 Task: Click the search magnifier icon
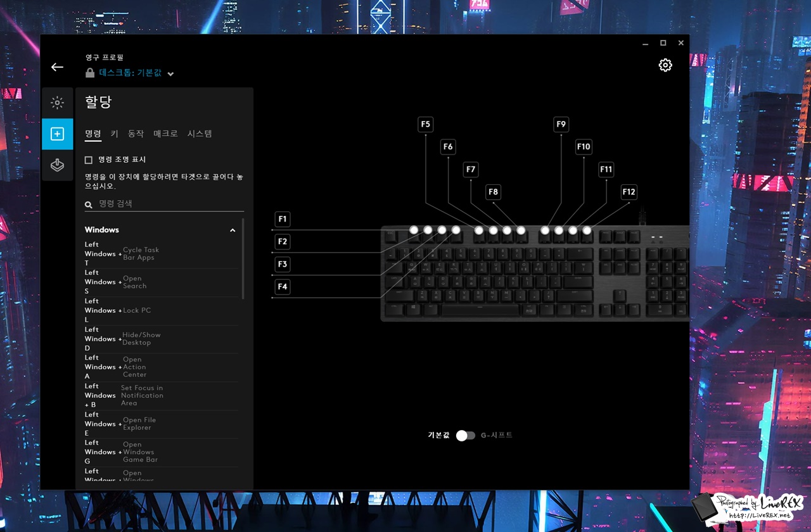pyautogui.click(x=89, y=205)
